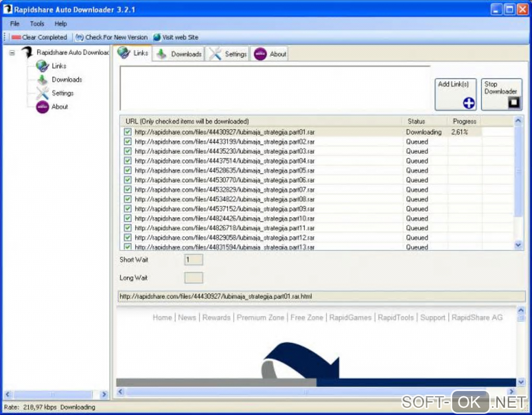
Task: Click the left tree panel scroll-right arrow
Action: 104,394
